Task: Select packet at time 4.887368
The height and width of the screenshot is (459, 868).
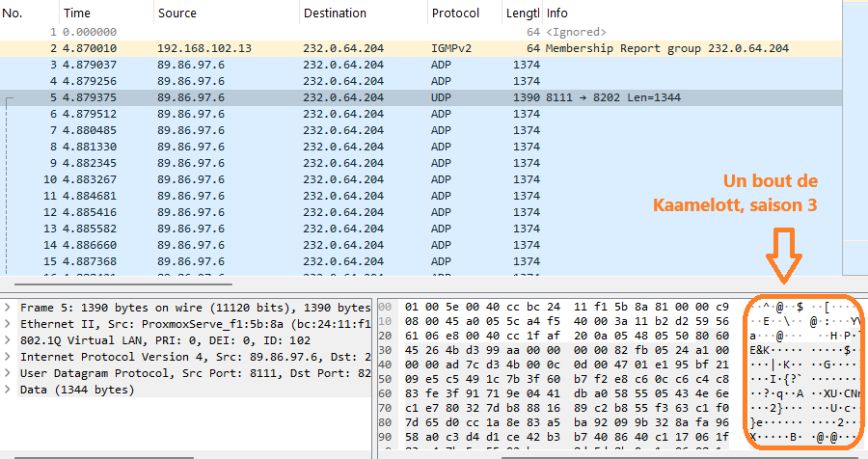Action: 289,261
